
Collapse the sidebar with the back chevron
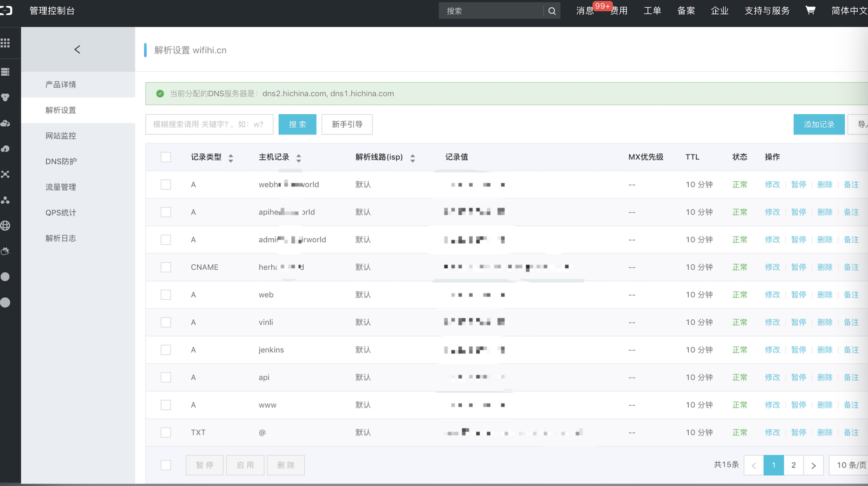[77, 50]
